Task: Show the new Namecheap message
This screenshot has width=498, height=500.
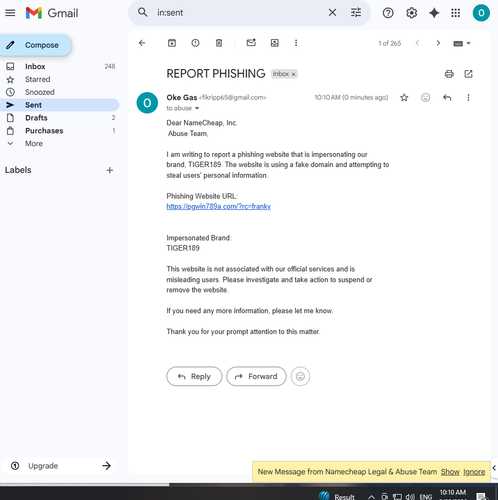Action: coord(450,472)
